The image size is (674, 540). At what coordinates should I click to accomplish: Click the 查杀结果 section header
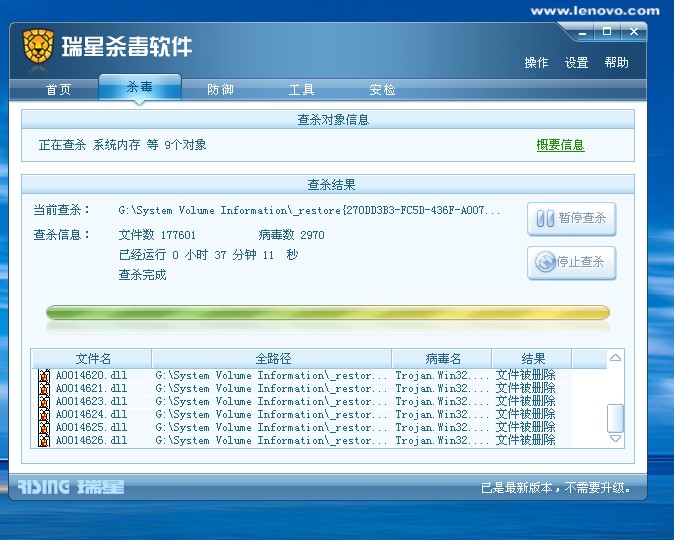[328, 185]
